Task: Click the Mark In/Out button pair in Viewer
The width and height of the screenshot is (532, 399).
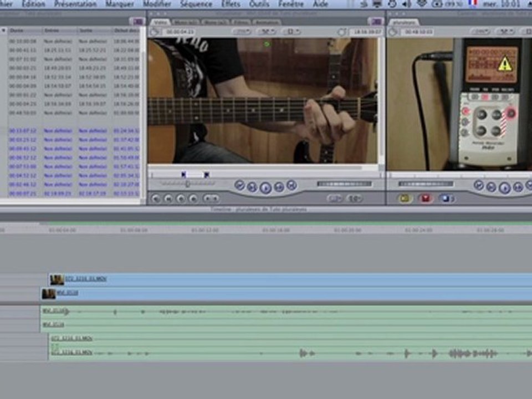Action: click(211, 198)
